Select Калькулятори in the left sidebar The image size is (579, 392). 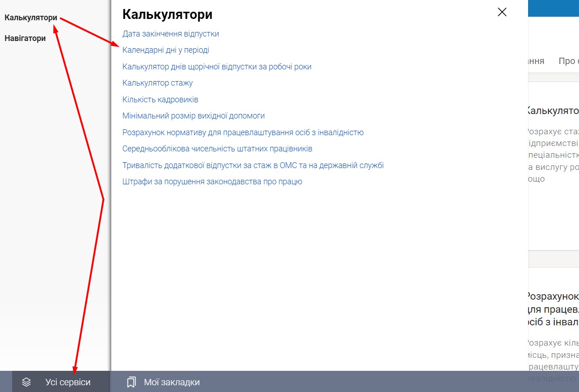31,18
